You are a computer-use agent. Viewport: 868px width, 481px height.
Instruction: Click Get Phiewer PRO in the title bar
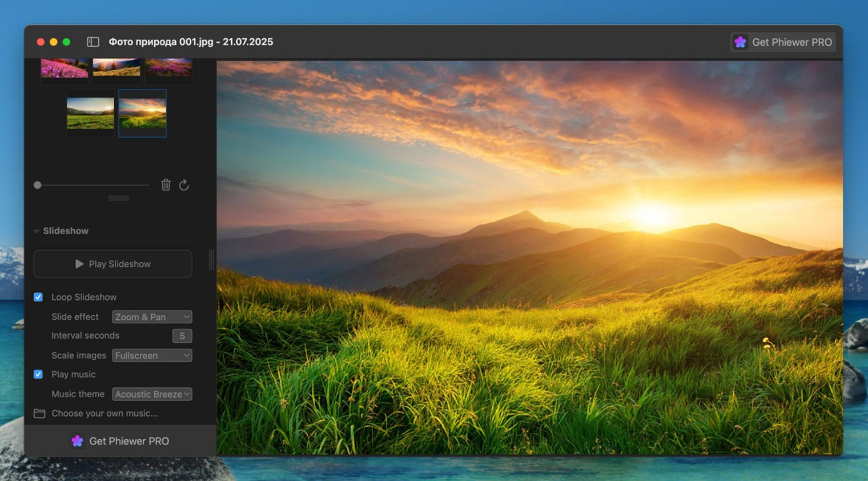click(x=783, y=42)
